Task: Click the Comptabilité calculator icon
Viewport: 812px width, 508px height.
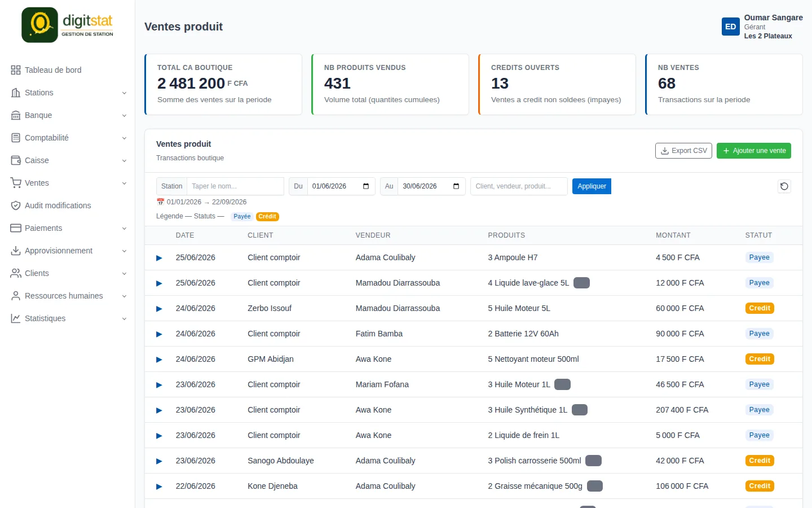Action: (x=16, y=138)
